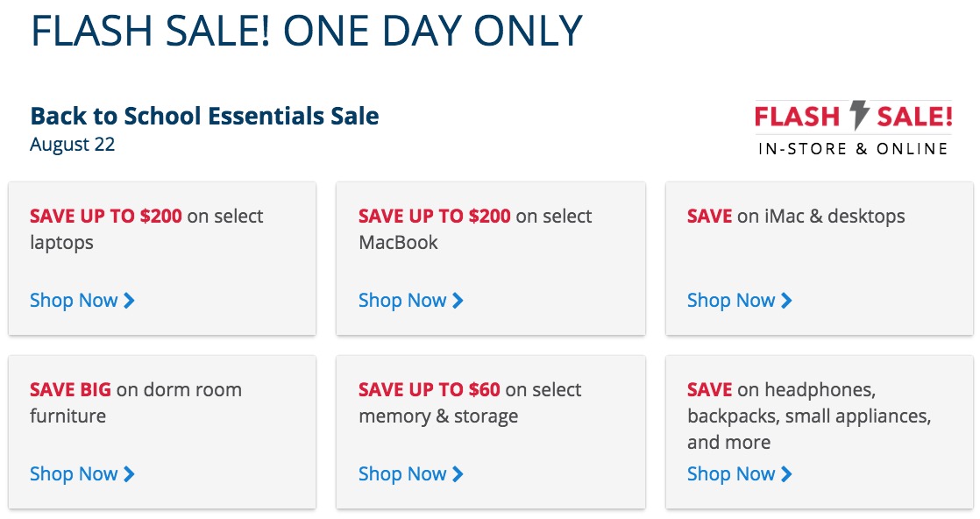This screenshot has height=519, width=980.
Task: Follow Shop Now link for dorm room furniture
Action: [x=82, y=474]
